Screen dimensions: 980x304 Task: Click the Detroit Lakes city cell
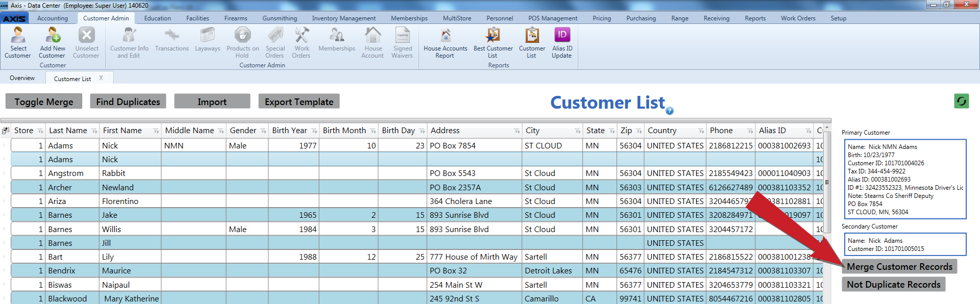552,271
